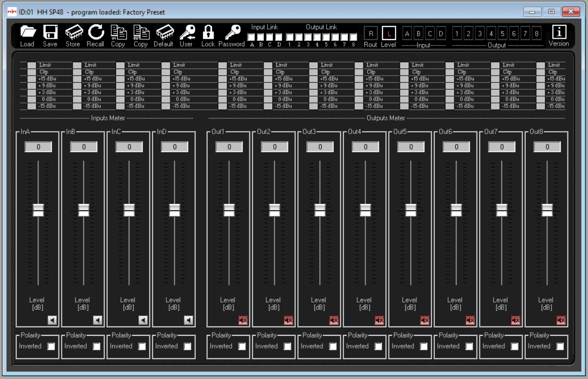Store the preset using the chip icon
The image size is (588, 379).
[x=73, y=33]
